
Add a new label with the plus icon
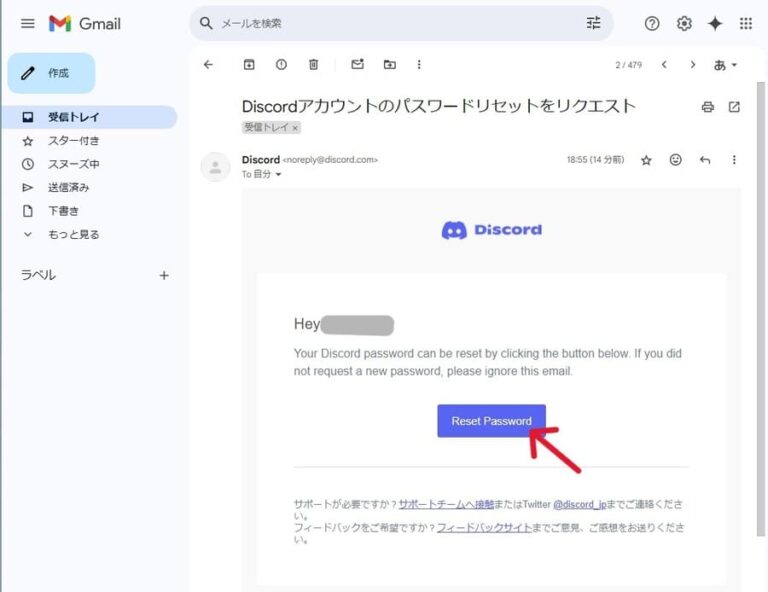tap(164, 276)
